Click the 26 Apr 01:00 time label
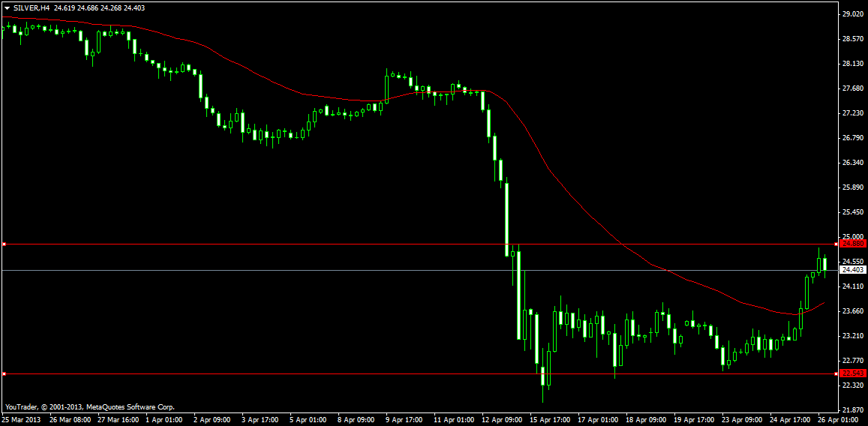The width and height of the screenshot is (868, 426). [x=839, y=421]
